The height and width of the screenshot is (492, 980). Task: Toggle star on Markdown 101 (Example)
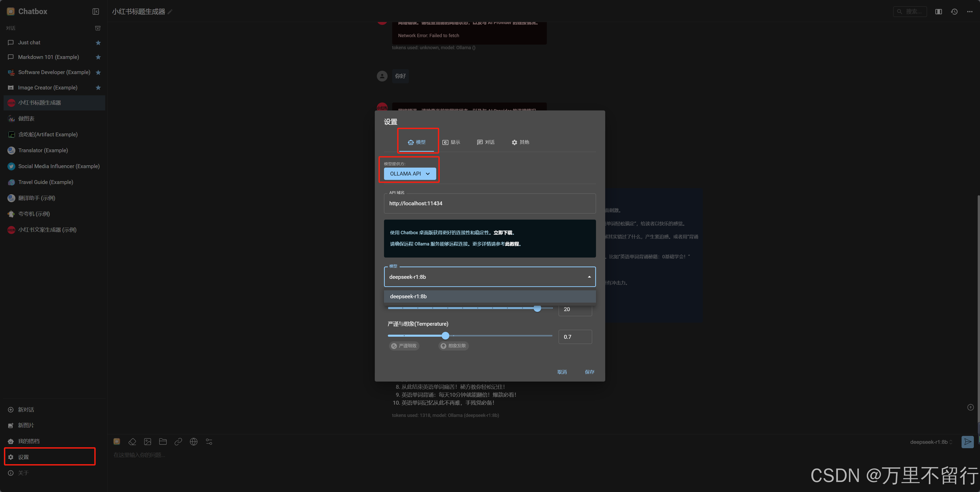pyautogui.click(x=98, y=57)
